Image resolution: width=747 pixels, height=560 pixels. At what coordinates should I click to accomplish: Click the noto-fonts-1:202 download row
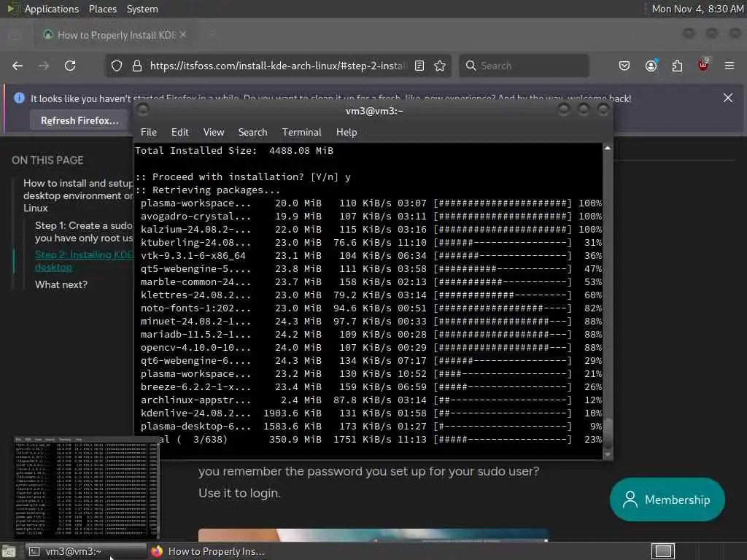click(369, 308)
